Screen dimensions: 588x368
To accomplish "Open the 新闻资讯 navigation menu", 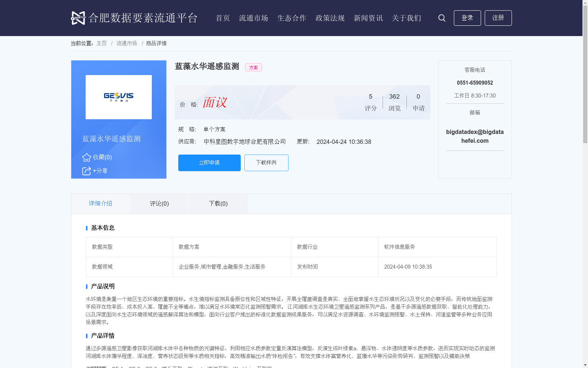I will pos(368,18).
